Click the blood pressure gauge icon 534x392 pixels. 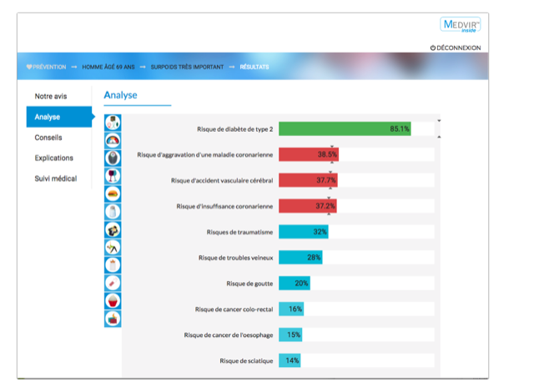pos(113,140)
